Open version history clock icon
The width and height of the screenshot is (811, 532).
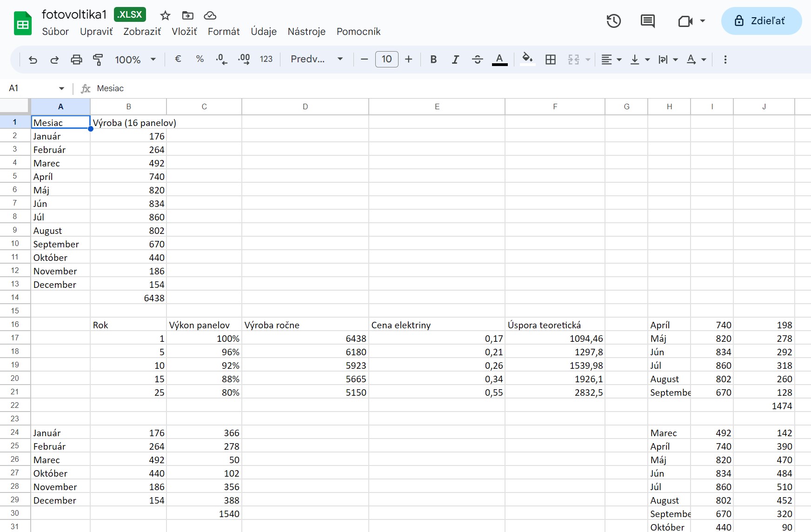(613, 21)
